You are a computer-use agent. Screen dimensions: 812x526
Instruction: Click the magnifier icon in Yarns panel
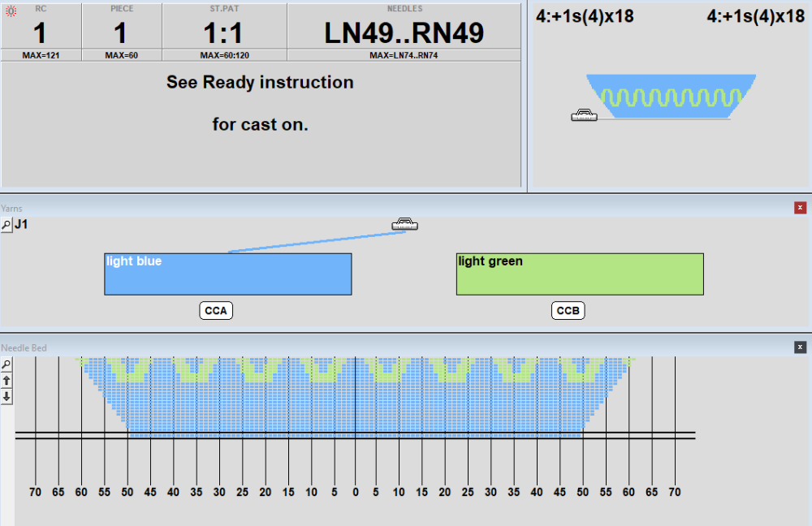click(6, 225)
